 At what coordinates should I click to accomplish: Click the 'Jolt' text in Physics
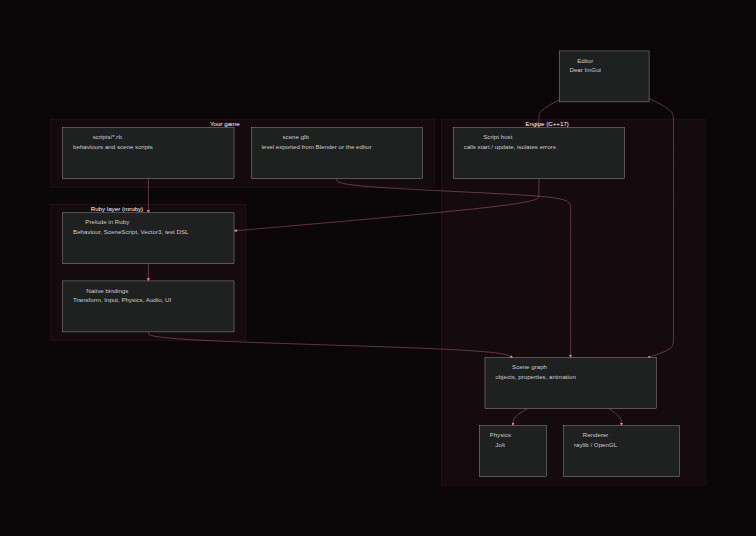pos(500,445)
